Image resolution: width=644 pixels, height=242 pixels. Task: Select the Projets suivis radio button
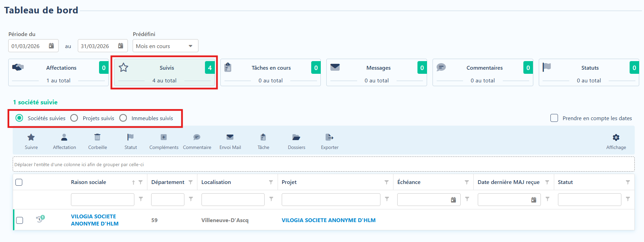click(x=74, y=118)
